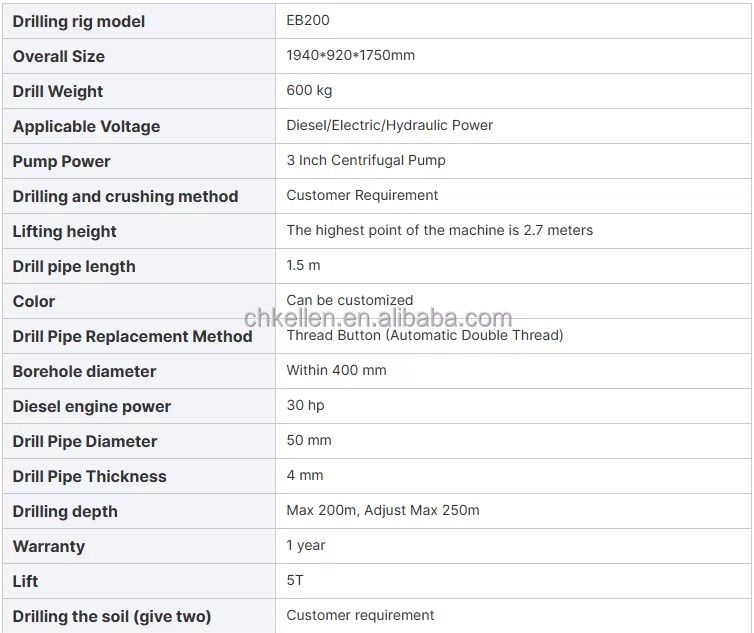Click the Within 400 mm borehole value

coord(336,370)
